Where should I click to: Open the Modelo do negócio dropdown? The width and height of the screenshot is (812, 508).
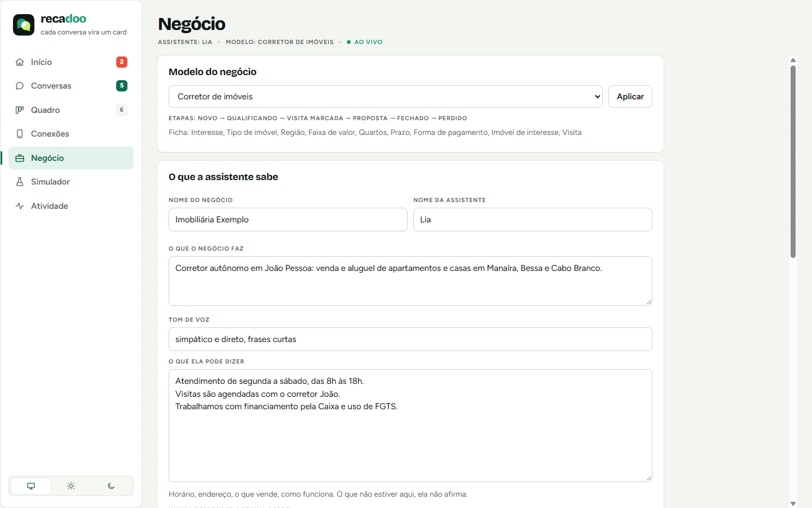click(386, 97)
